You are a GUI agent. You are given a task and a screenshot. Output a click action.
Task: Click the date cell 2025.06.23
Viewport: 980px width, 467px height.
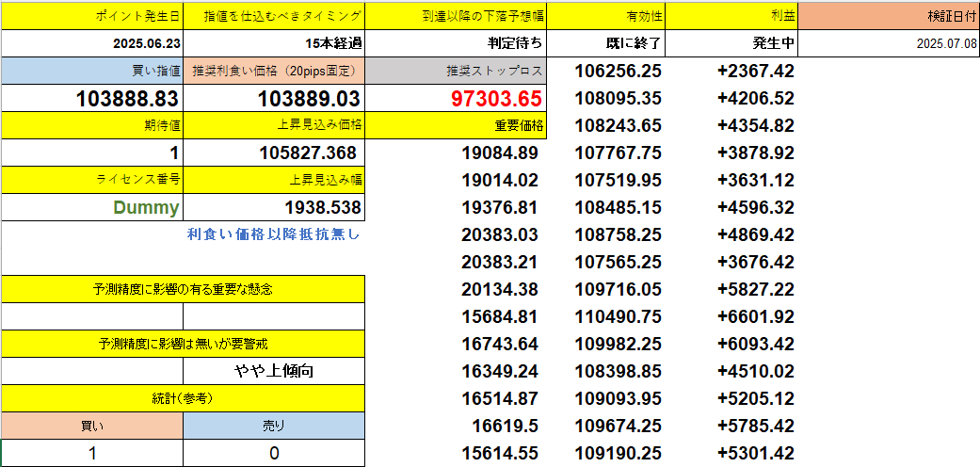(92, 43)
